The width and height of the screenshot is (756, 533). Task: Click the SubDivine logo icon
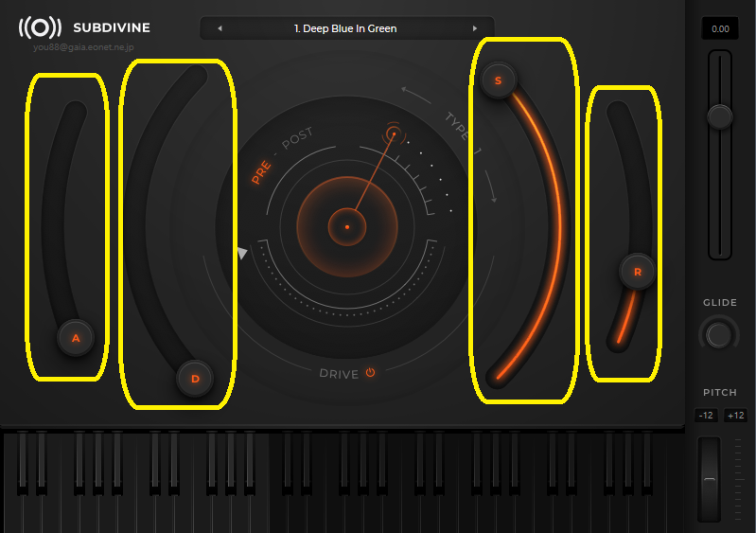pyautogui.click(x=40, y=27)
